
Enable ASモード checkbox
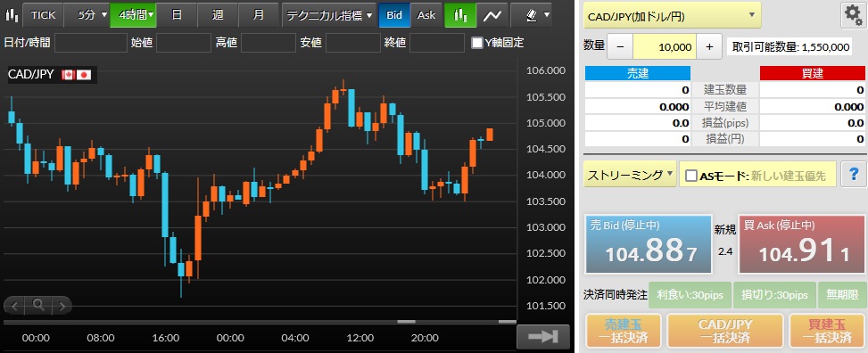690,176
